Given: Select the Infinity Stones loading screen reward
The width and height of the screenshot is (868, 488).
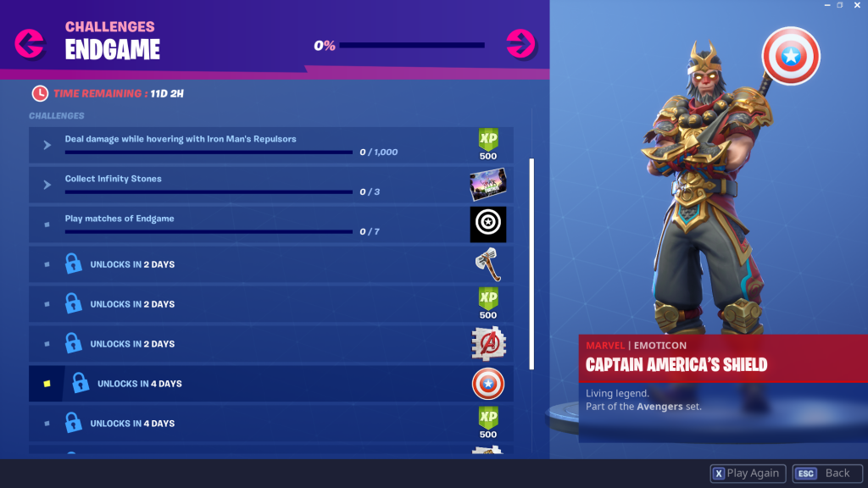Looking at the screenshot, I should click(487, 184).
